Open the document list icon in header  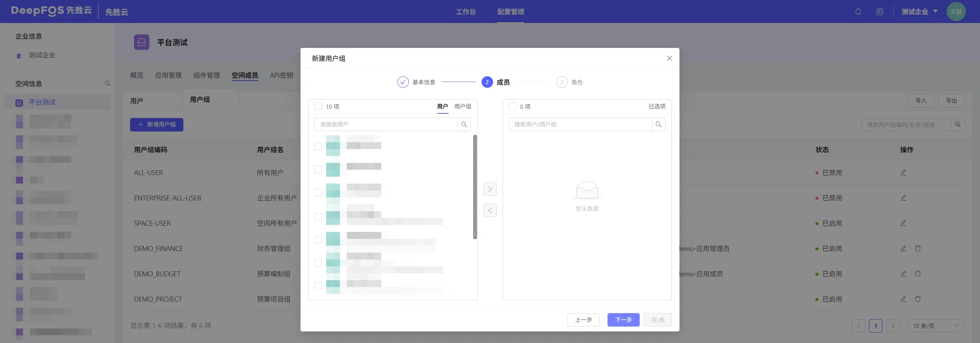(x=880, y=11)
